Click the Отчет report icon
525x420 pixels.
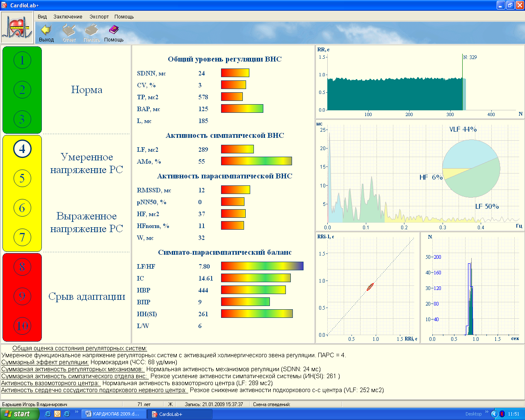[x=69, y=30]
